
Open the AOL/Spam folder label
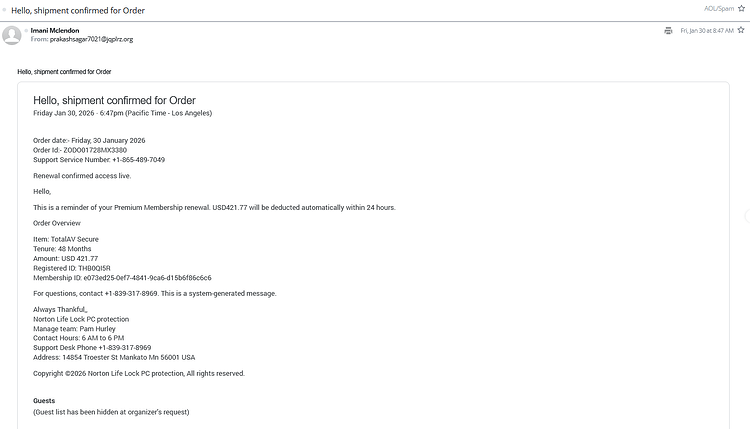pos(719,8)
